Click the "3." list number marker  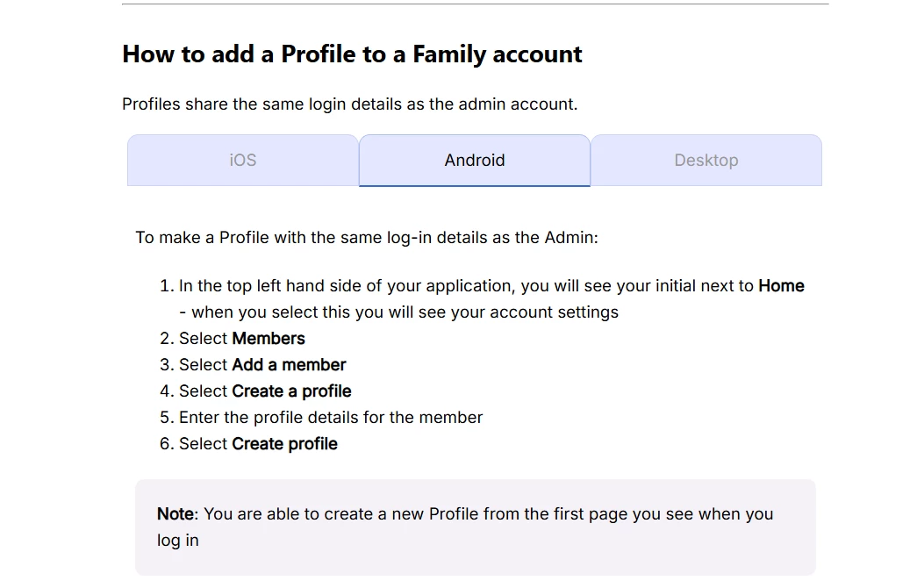click(167, 365)
